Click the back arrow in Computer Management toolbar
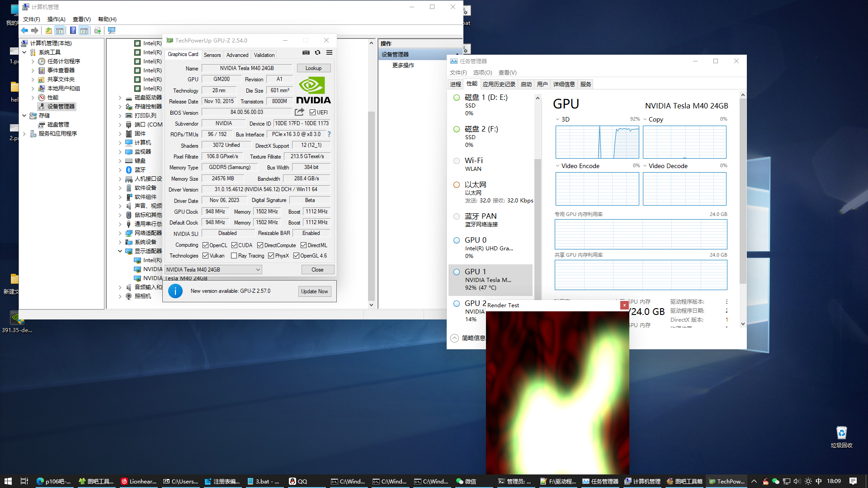Viewport: 868px width, 488px height. [x=25, y=31]
